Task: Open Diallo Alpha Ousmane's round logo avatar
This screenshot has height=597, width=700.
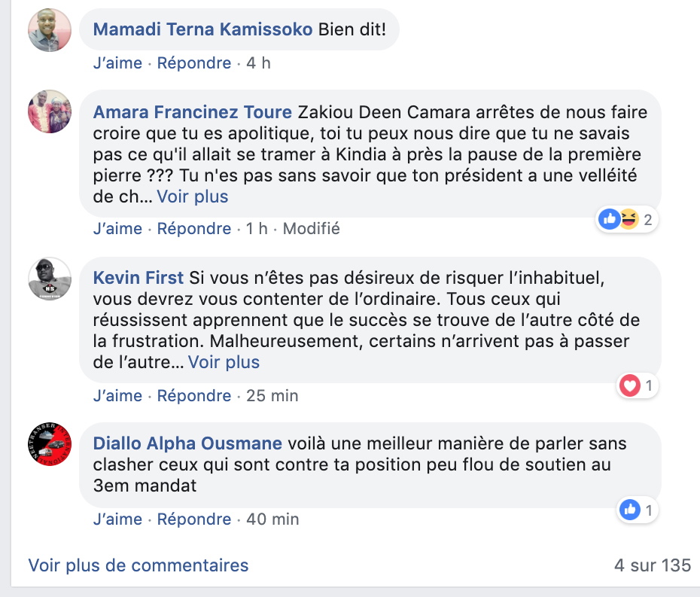Action: click(x=50, y=444)
